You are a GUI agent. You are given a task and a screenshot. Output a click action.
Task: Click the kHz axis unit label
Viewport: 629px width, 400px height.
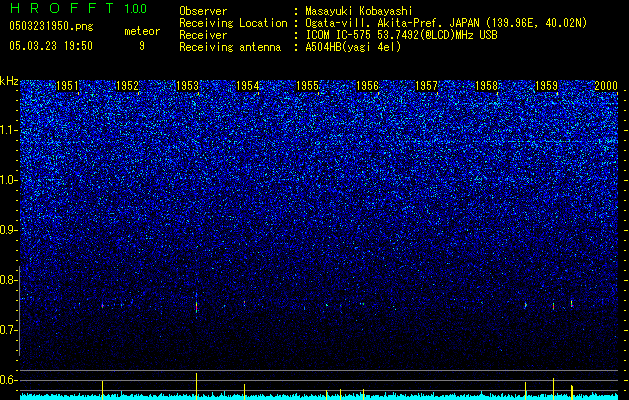(9, 81)
